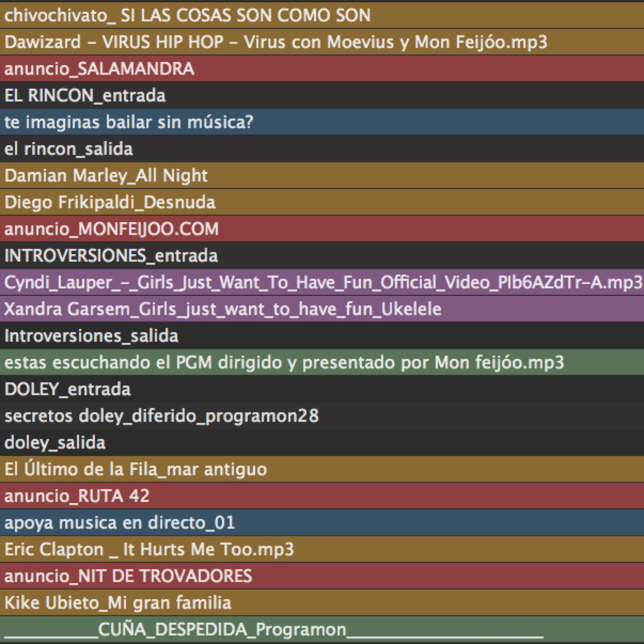Click the INTROVERSIONES_entrada item

(x=111, y=255)
